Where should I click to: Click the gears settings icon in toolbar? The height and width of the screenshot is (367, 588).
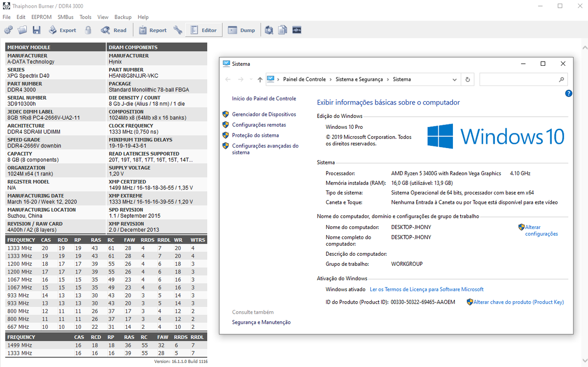(8, 30)
